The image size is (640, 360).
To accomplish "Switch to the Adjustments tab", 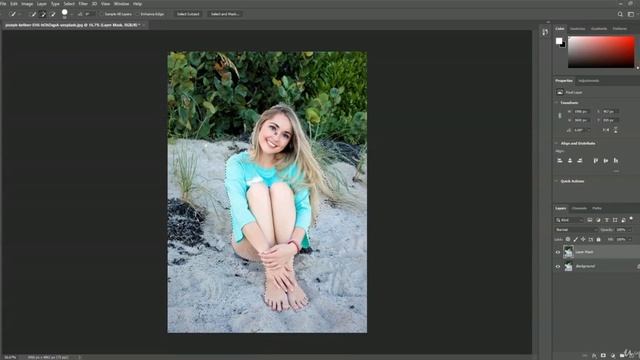I will click(589, 81).
